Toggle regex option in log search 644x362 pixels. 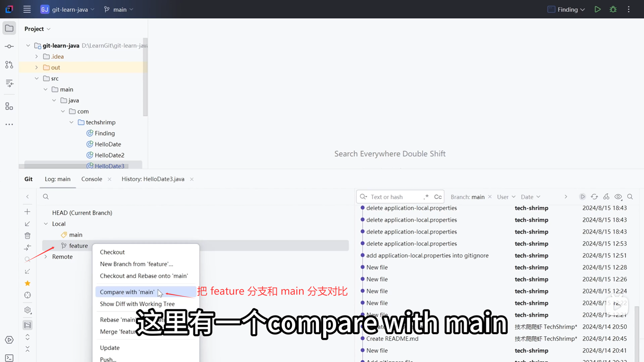426,197
